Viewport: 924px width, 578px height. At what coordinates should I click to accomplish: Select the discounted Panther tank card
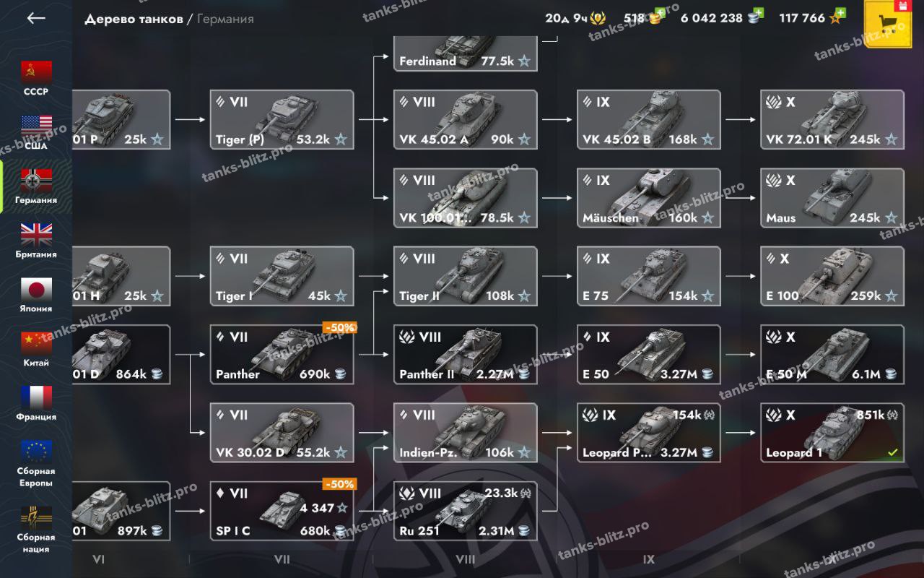coord(282,355)
